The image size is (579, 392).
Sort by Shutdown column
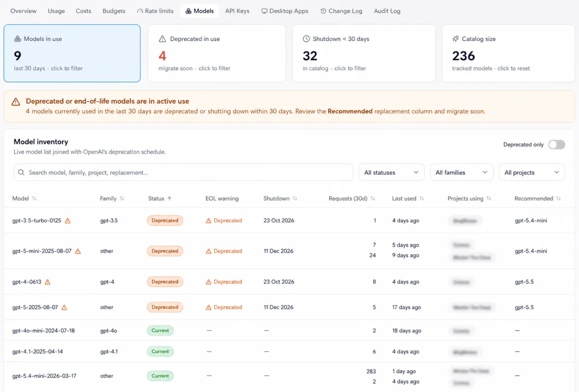pyautogui.click(x=280, y=199)
